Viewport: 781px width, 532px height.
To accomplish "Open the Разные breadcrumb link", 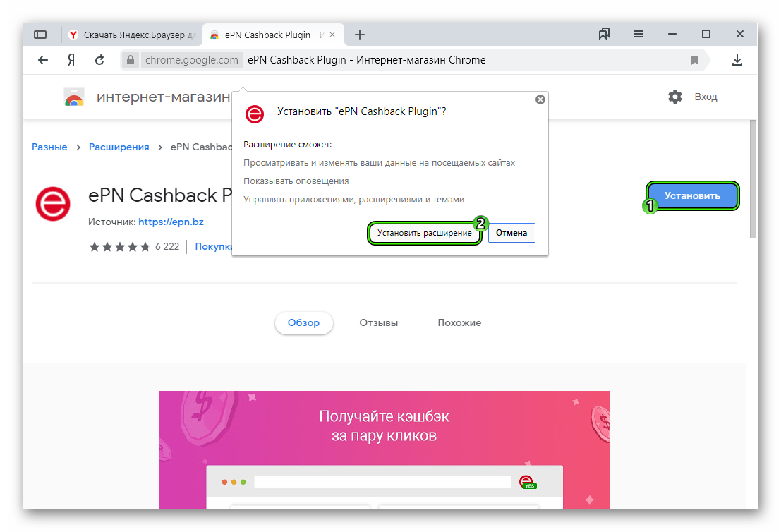I will pyautogui.click(x=49, y=147).
